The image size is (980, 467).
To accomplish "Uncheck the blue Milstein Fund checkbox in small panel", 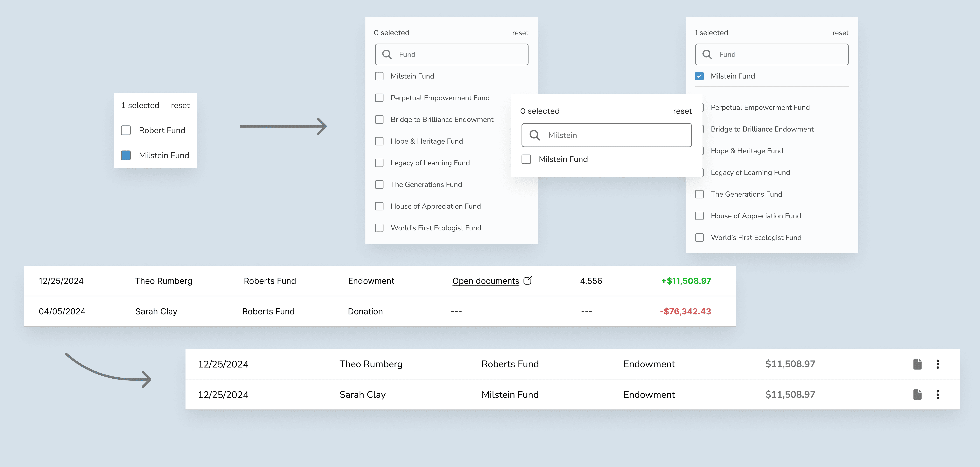I will pyautogui.click(x=126, y=155).
